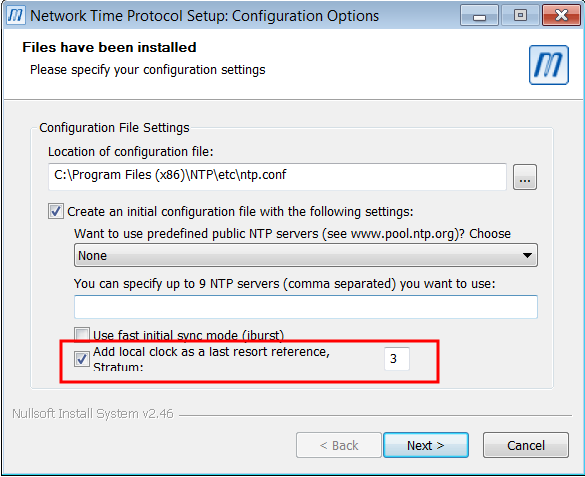Viewport: 585px width, 477px height.
Task: Click 'You can specify up to 9 NTP servers' label
Action: click(284, 284)
